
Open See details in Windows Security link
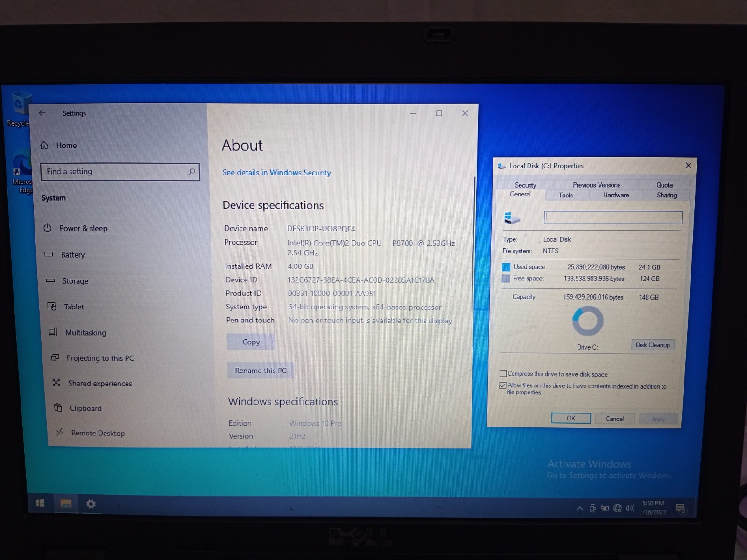[276, 173]
